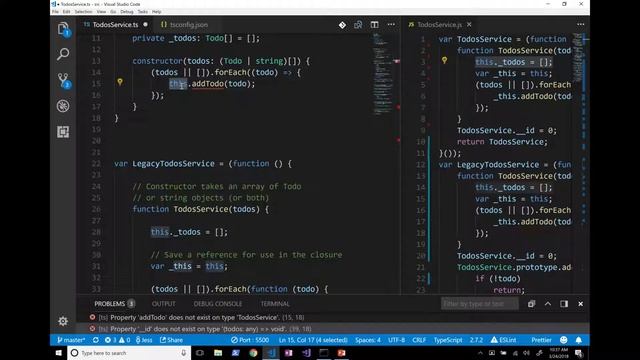Open more actions for the right editor group

(580, 25)
